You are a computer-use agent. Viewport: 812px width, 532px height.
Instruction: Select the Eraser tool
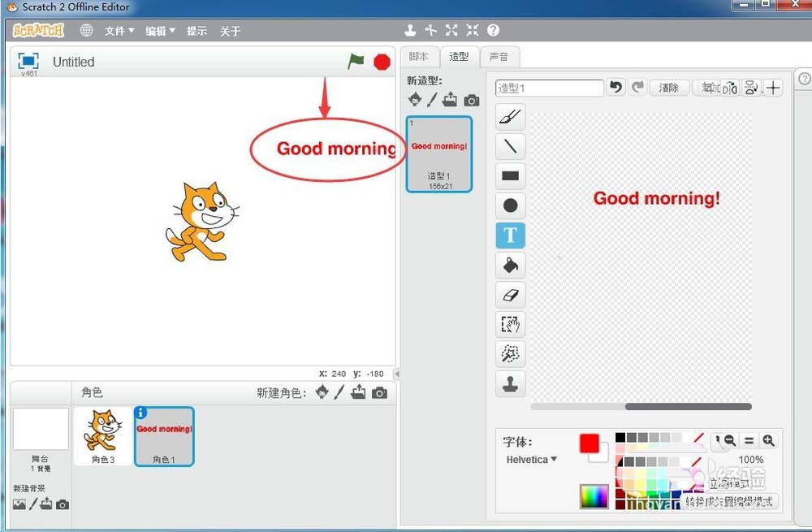tap(510, 295)
